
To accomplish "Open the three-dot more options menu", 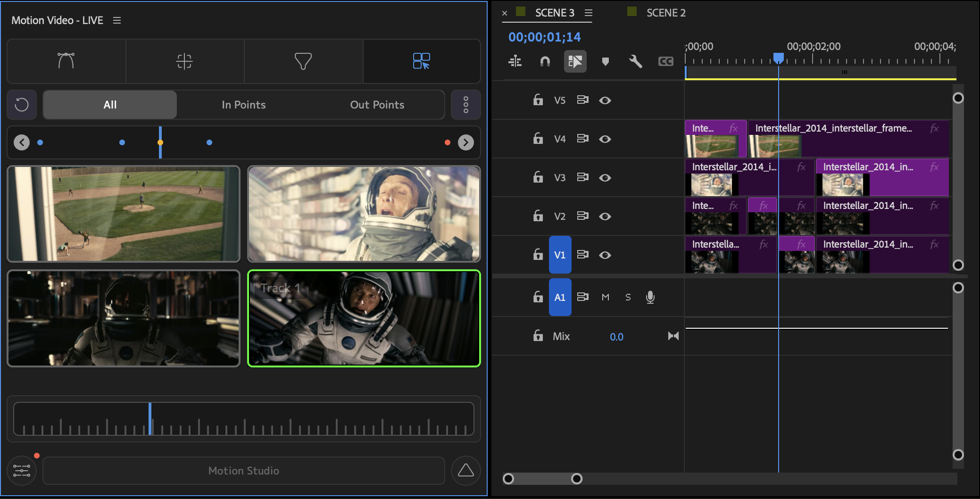I will point(465,105).
